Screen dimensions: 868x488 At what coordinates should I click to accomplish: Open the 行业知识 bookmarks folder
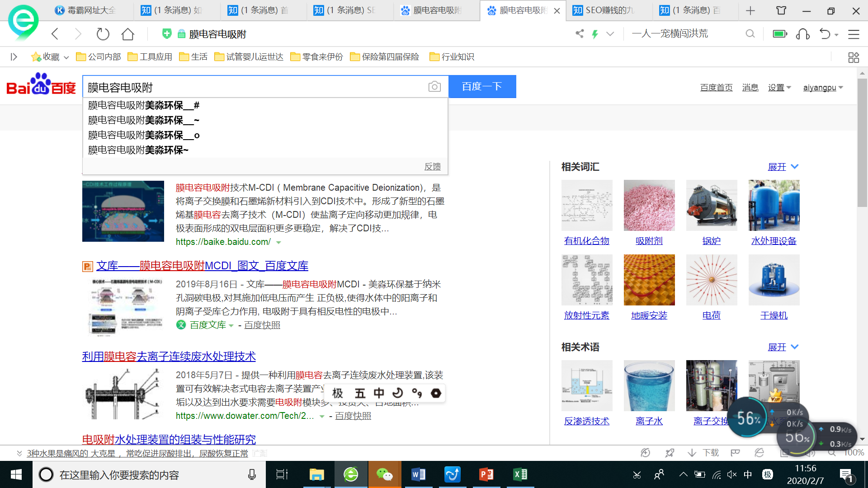(x=452, y=57)
